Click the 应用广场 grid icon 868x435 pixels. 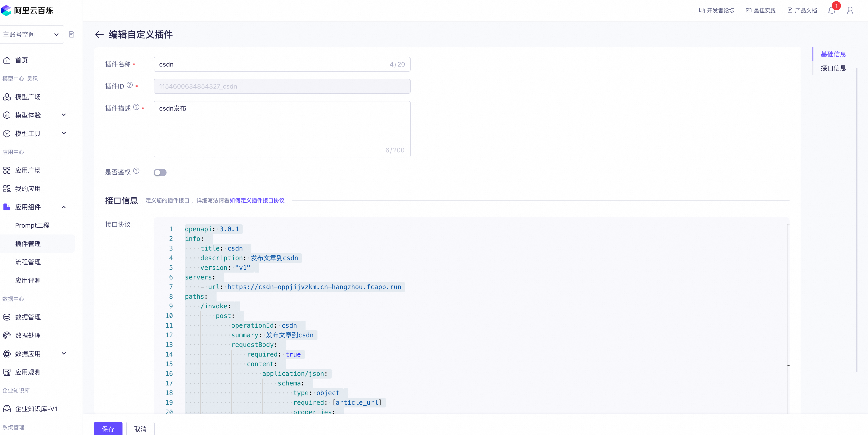click(x=7, y=170)
